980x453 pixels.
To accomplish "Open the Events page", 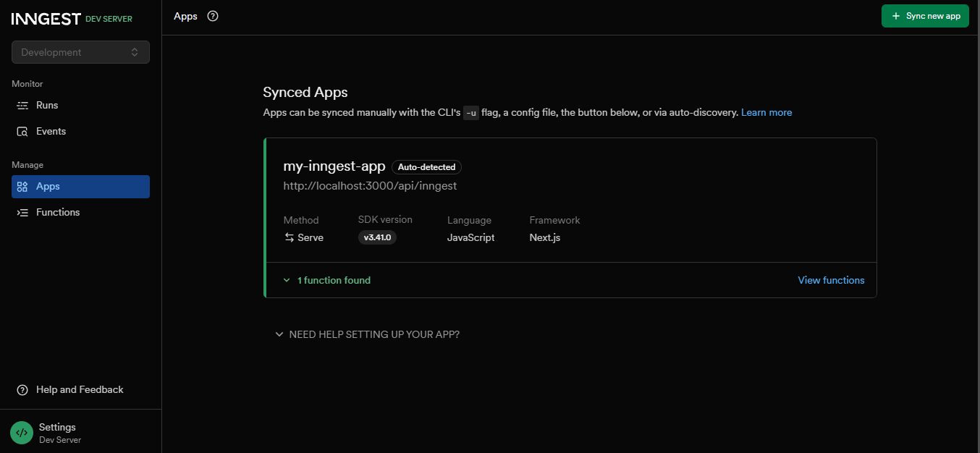I will [x=51, y=132].
